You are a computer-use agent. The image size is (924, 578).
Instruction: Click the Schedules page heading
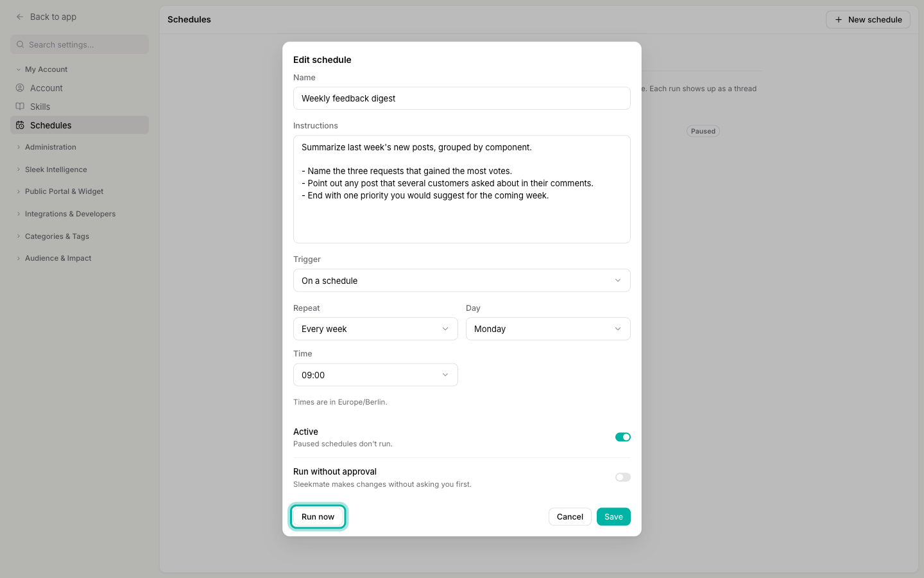(189, 20)
